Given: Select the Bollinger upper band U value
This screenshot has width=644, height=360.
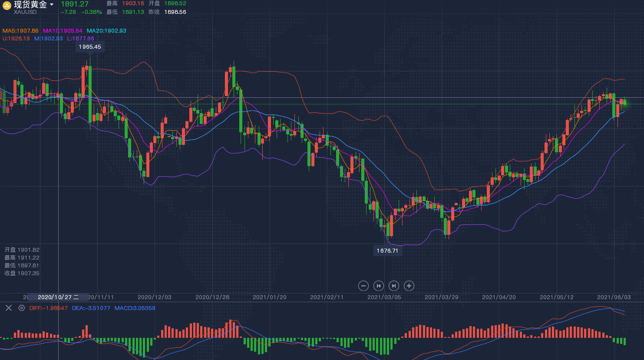Looking at the screenshot, I should click(x=16, y=39).
